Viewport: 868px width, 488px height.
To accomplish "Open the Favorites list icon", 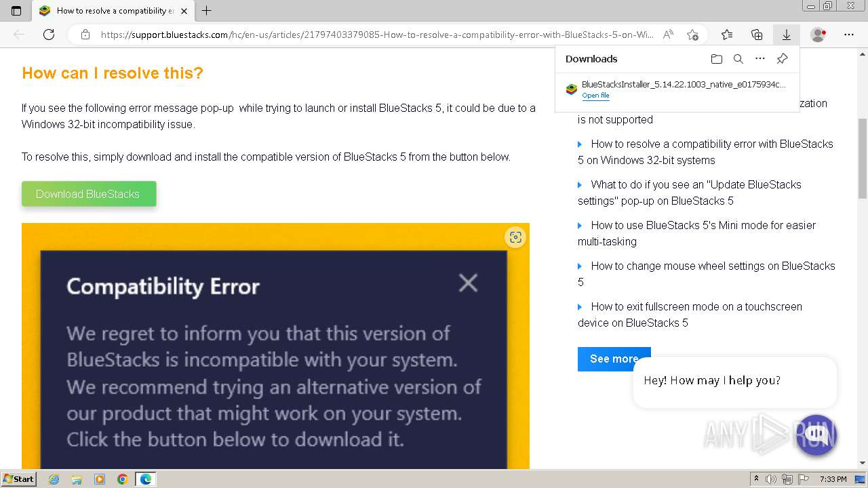I will (x=727, y=35).
